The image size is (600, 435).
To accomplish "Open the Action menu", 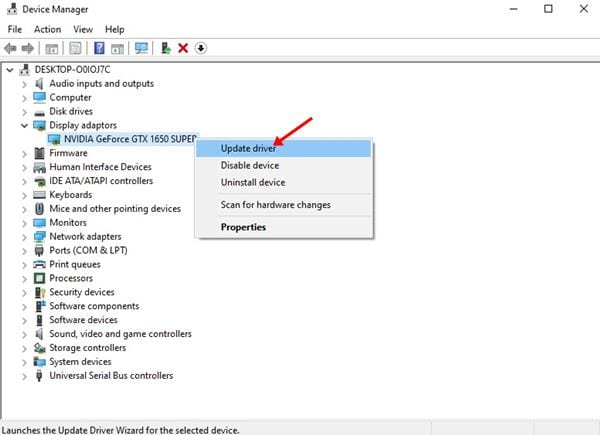I will pyautogui.click(x=47, y=29).
